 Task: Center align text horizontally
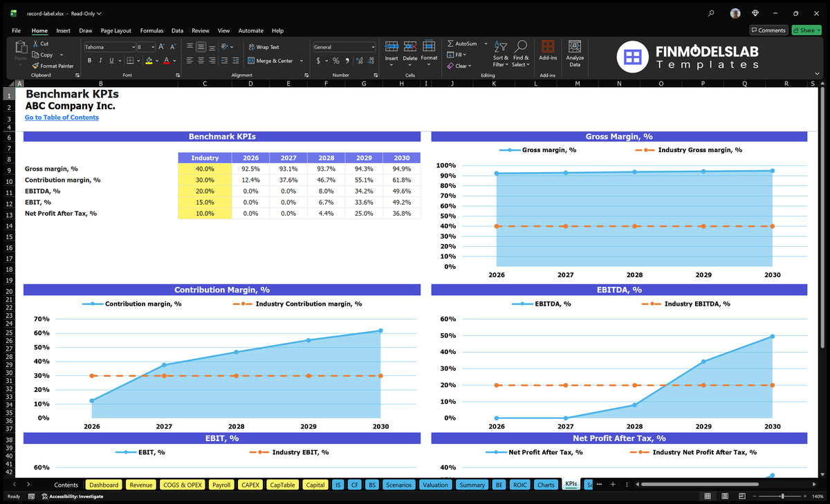point(201,60)
